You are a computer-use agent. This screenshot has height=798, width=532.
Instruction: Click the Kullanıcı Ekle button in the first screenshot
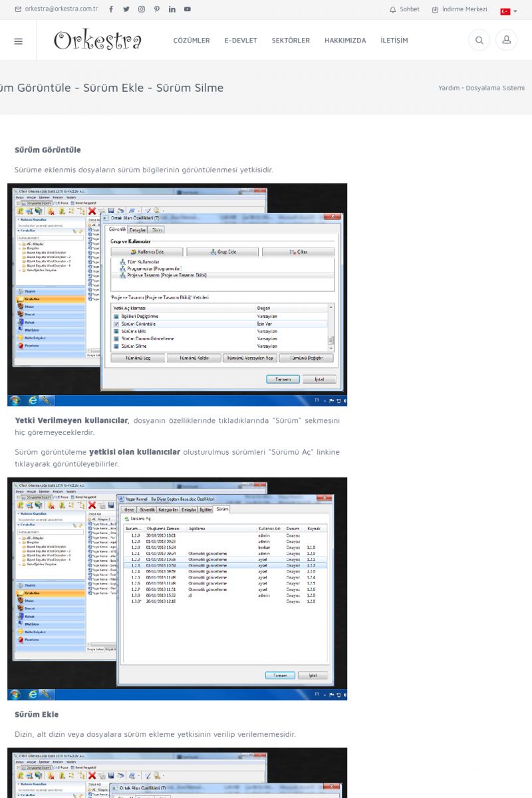147,252
